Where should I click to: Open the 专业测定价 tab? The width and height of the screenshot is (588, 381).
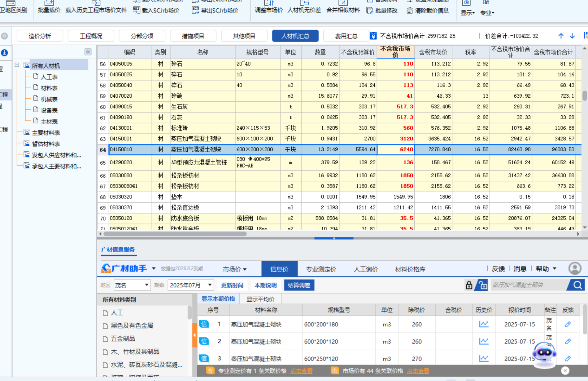(321, 269)
